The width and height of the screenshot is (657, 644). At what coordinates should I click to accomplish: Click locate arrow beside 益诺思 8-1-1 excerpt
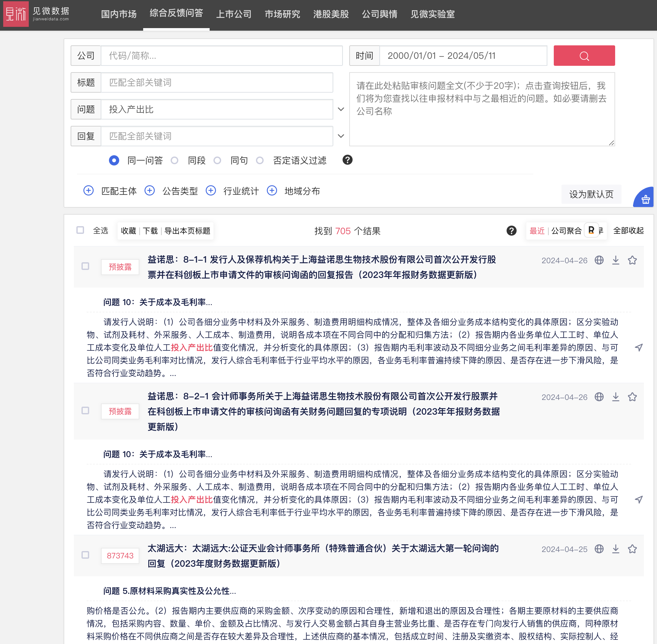(x=638, y=347)
